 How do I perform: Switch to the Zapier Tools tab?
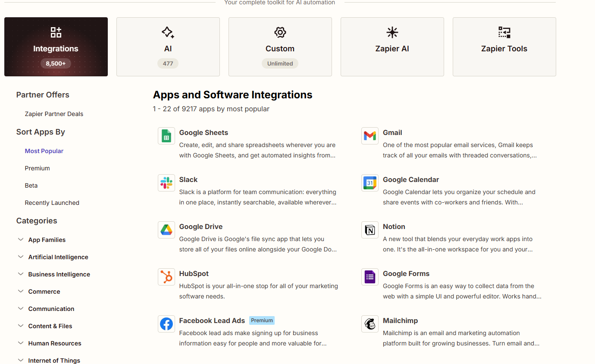[504, 47]
